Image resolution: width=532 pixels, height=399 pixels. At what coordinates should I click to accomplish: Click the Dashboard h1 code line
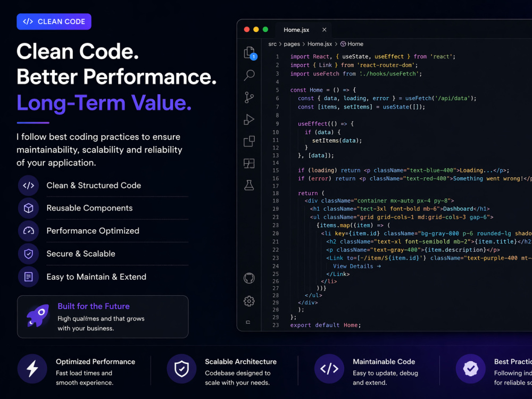[x=400, y=209]
